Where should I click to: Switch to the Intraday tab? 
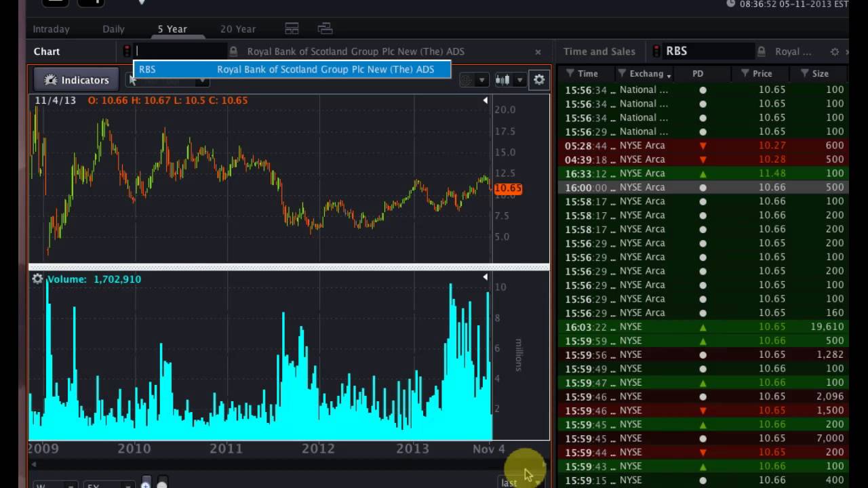click(x=52, y=29)
